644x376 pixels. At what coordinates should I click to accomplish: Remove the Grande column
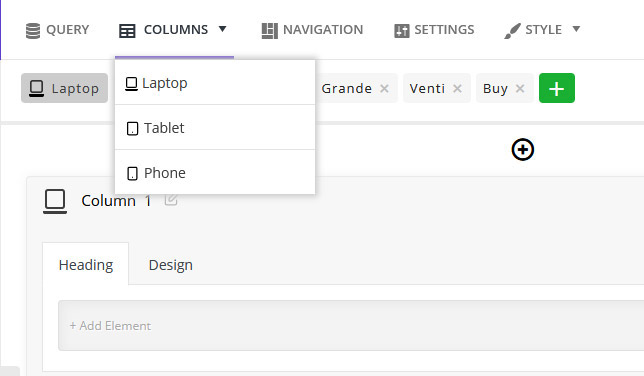(x=384, y=88)
